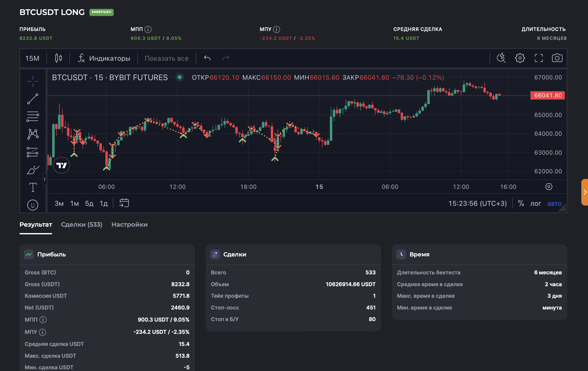Open the XABCD pattern drawing tool
The width and height of the screenshot is (588, 371).
point(33,134)
